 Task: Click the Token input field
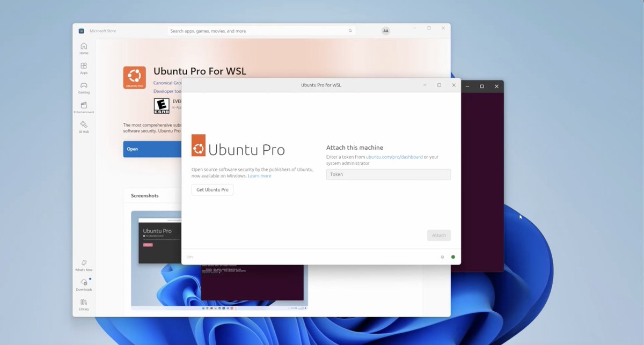coord(389,174)
